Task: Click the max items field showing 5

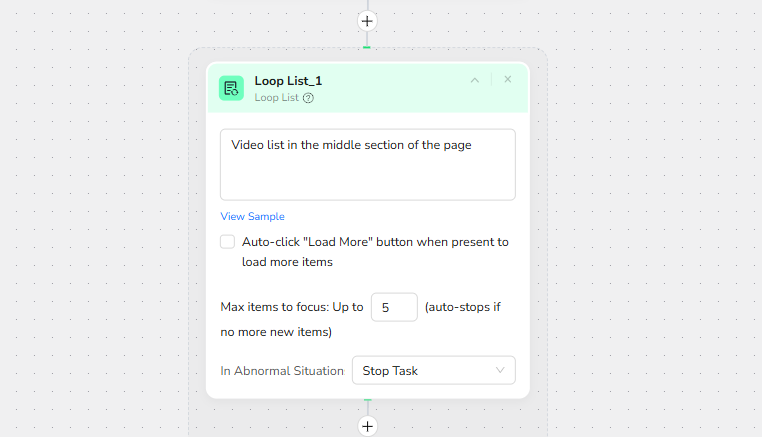Action: click(x=394, y=307)
